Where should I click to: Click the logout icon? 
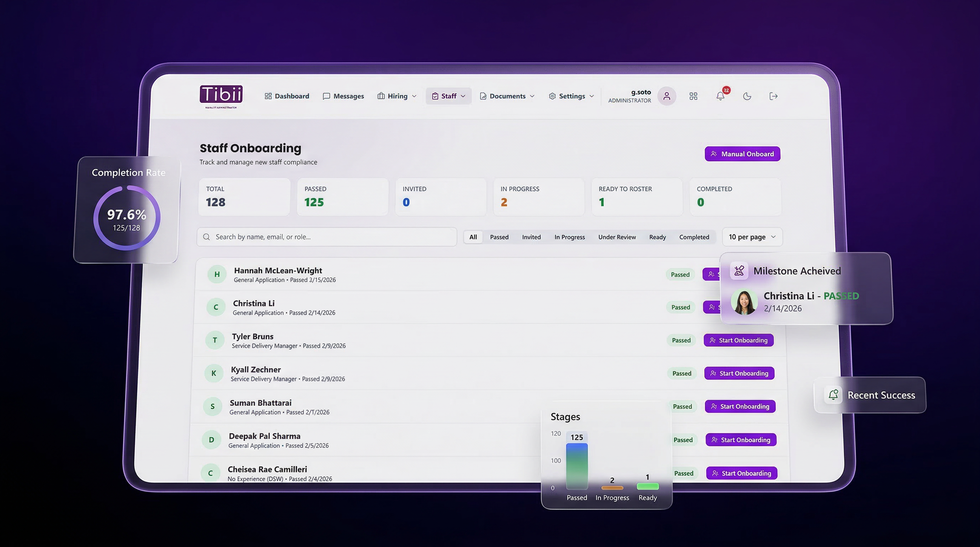(x=773, y=96)
